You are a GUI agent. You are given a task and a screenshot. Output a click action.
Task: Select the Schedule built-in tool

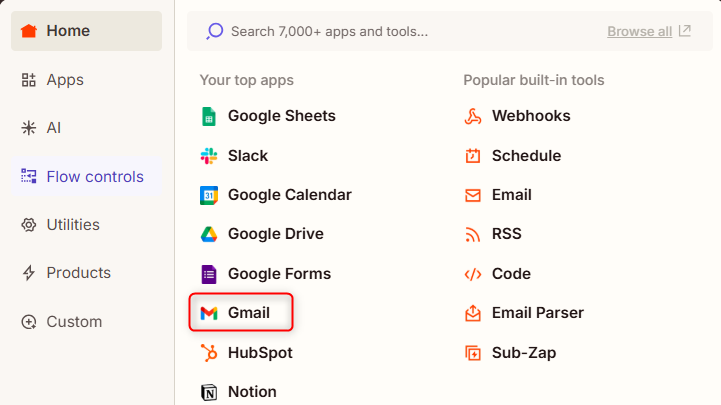(525, 156)
